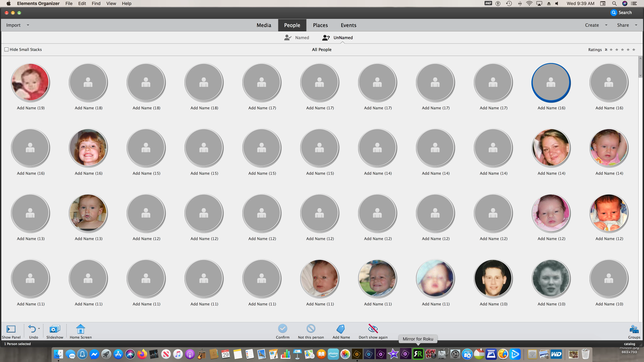This screenshot has height=362, width=644.
Task: Click Don't show again eye icon
Action: pyautogui.click(x=373, y=329)
